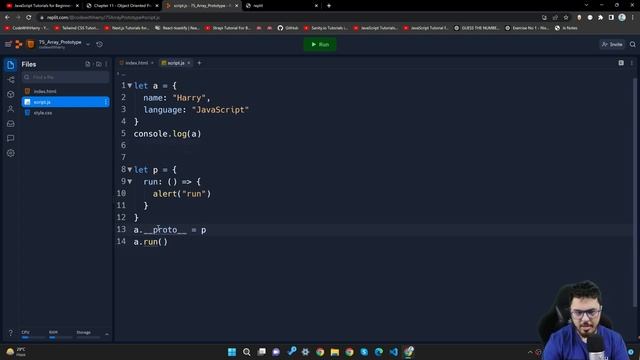Open Visual Studio Code from the taskbar

tap(393, 352)
